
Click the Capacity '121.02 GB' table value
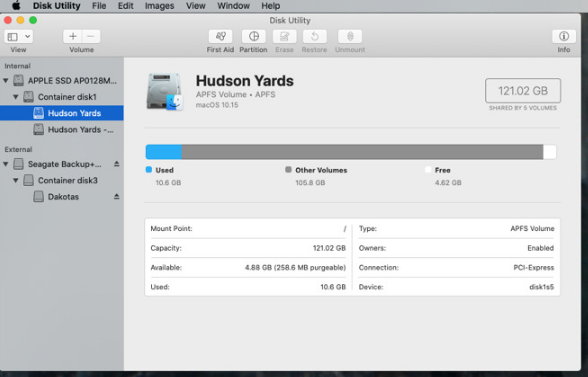coord(329,248)
